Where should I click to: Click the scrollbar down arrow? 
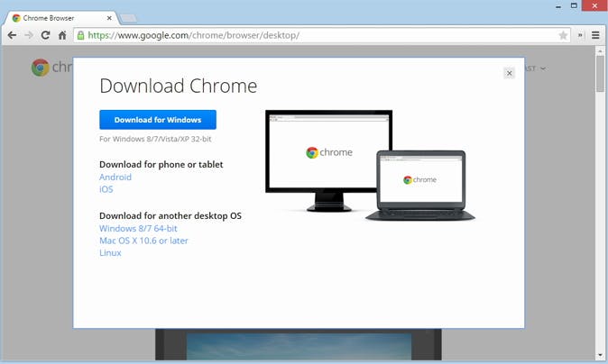tap(600, 355)
